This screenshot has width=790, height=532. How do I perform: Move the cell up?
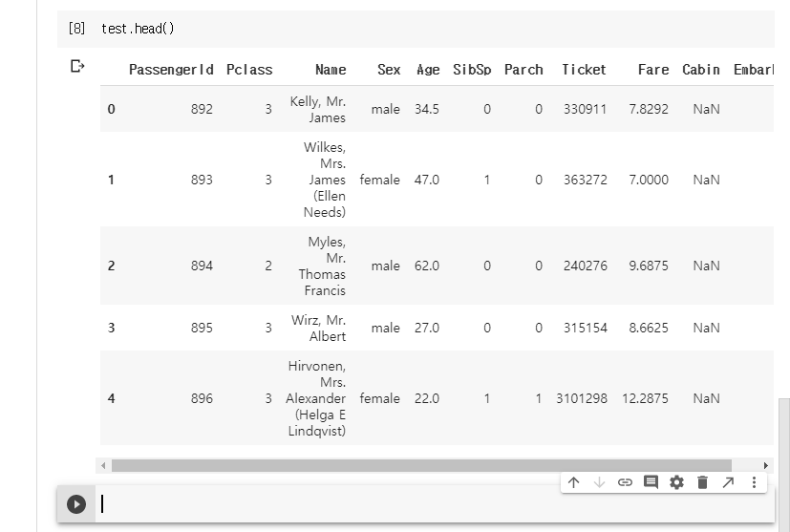pos(573,482)
